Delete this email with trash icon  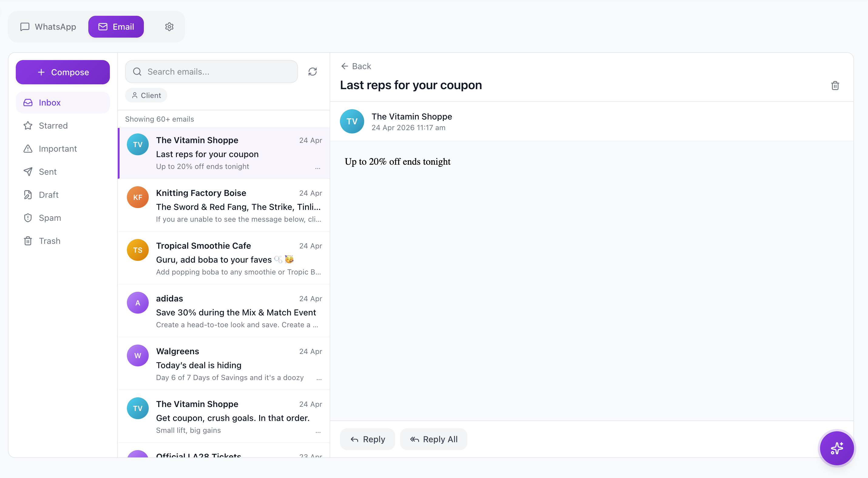(835, 86)
